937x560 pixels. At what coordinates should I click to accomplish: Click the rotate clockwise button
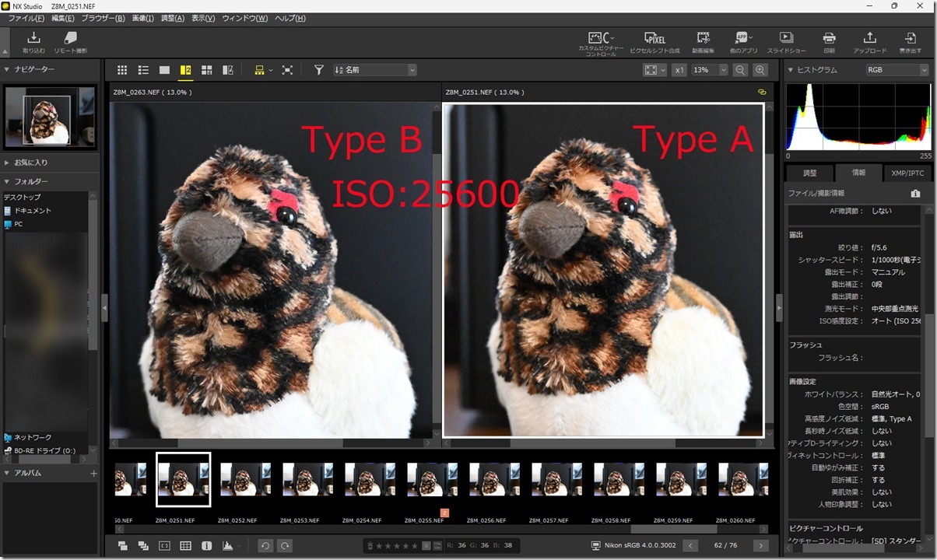[x=285, y=546]
